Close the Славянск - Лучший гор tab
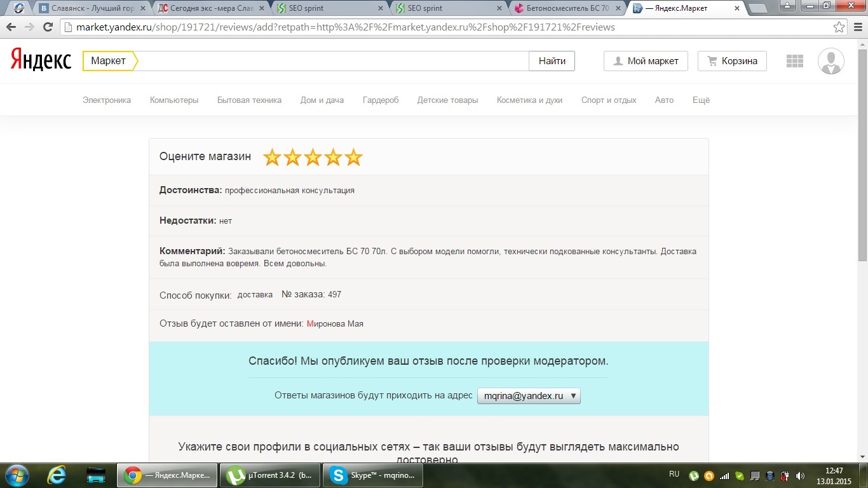This screenshot has height=488, width=868. click(143, 8)
